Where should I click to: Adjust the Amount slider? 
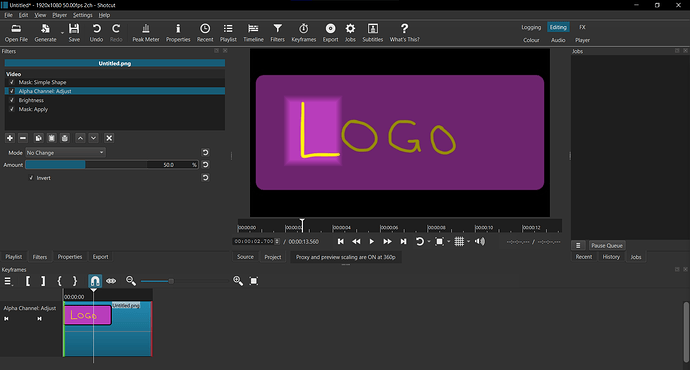86,165
